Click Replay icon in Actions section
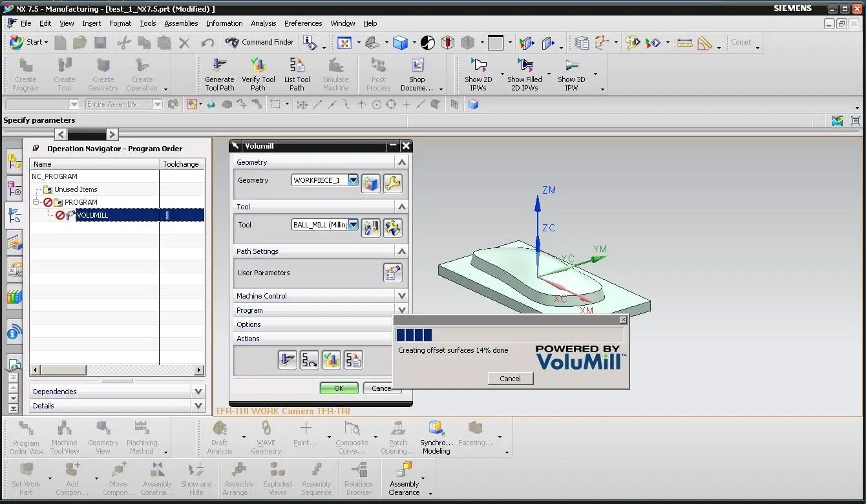The height and width of the screenshot is (504, 866). [310, 360]
